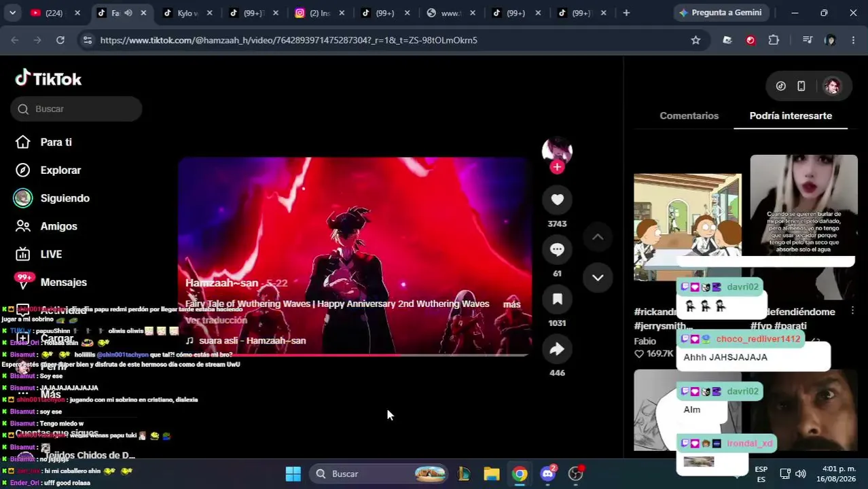Open a new browser tab

[626, 13]
